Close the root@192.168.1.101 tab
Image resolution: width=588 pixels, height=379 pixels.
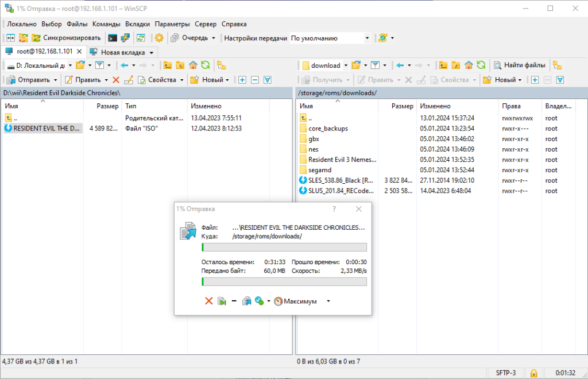pyautogui.click(x=79, y=51)
